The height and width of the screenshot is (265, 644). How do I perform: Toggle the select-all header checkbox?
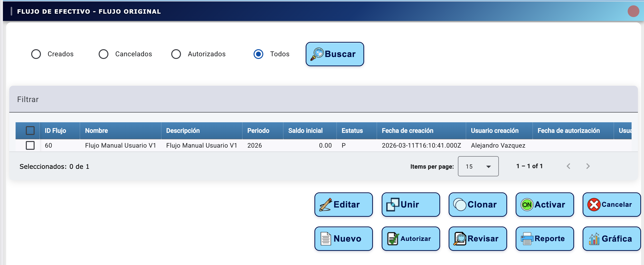pos(30,131)
